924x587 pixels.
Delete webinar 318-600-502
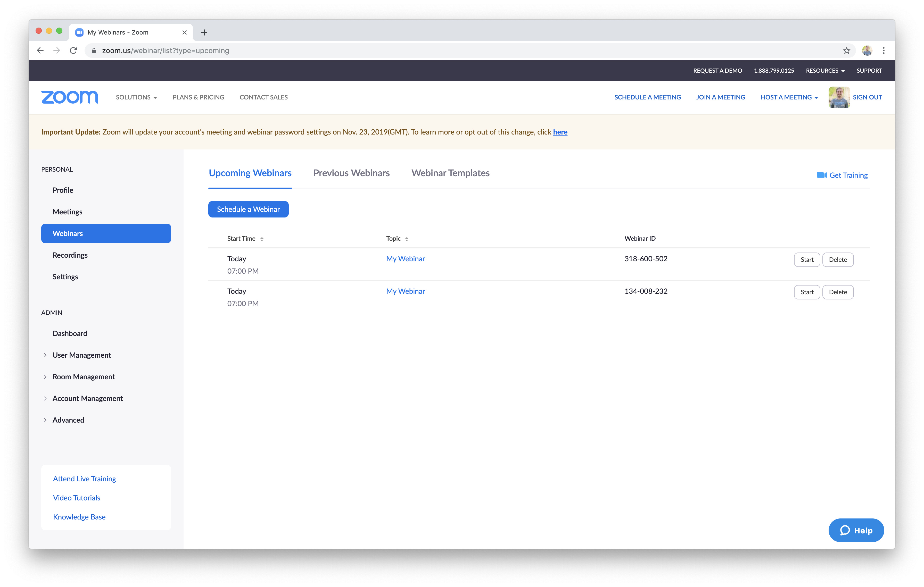click(838, 259)
